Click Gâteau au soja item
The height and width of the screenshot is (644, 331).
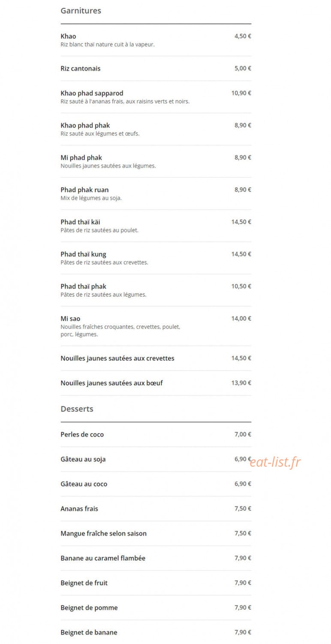coord(156,459)
